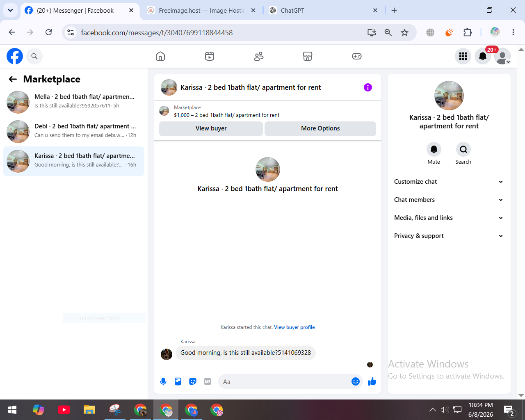Switch to the Freeimage.host tab
The height and width of the screenshot is (420, 525).
pyautogui.click(x=201, y=11)
